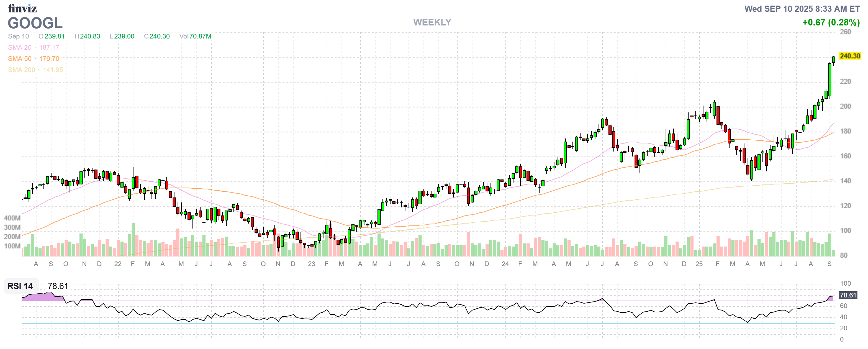The image size is (868, 349).
Task: Click the Sep 10 date in OHLC row
Action: click(19, 36)
